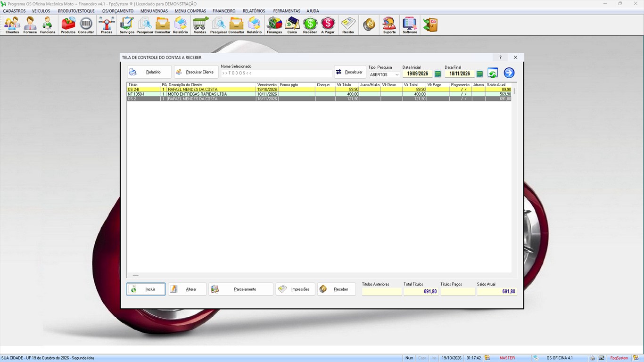Image resolution: width=644 pixels, height=362 pixels.
Task: Open the FINANCEIRO menu
Action: (224, 11)
